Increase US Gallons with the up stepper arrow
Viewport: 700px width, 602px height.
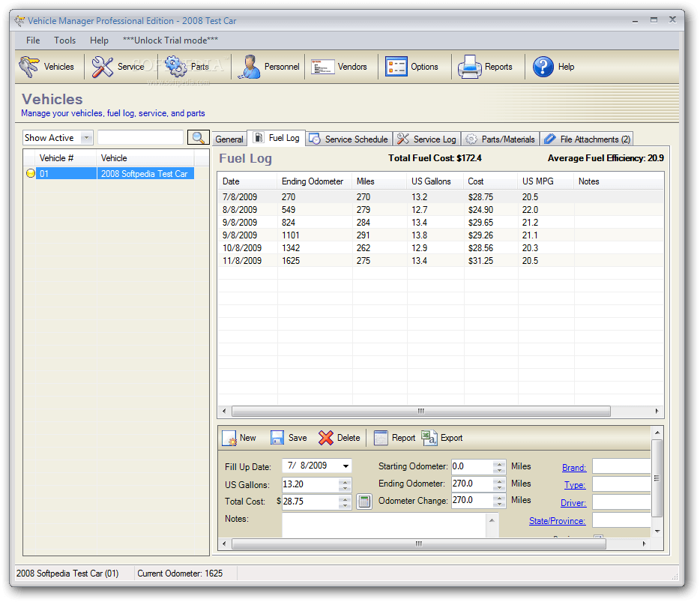click(345, 481)
